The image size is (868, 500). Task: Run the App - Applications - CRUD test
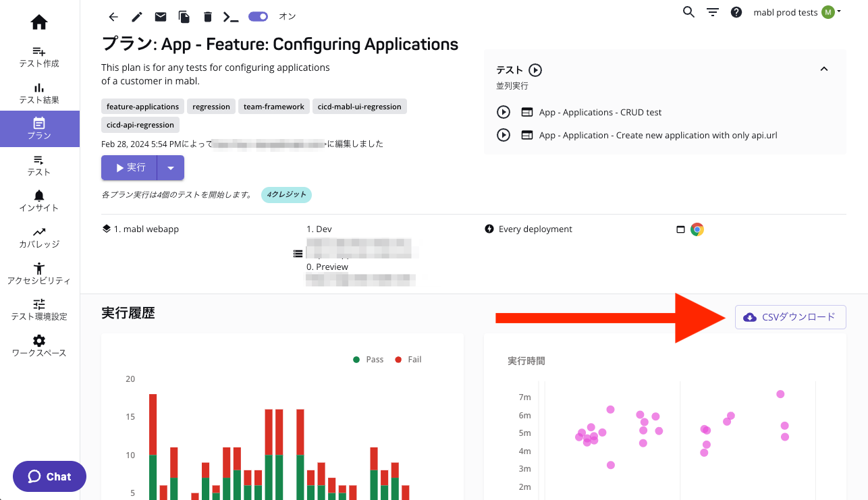point(504,112)
